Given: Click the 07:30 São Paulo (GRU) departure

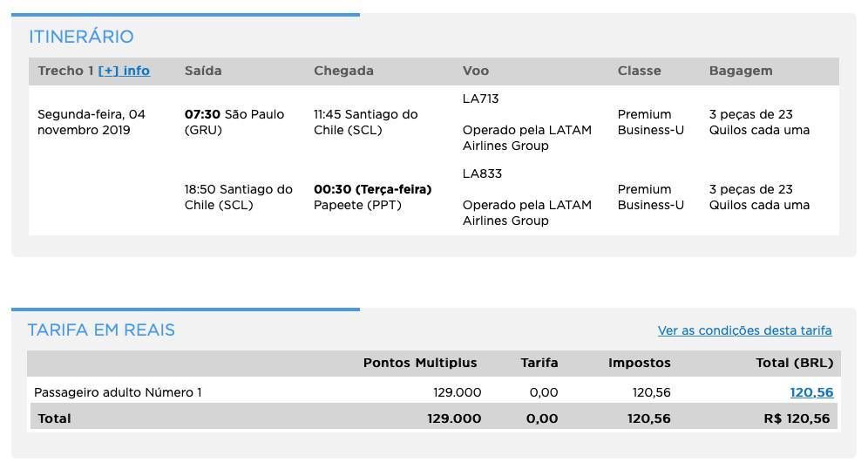Looking at the screenshot, I should [x=234, y=122].
